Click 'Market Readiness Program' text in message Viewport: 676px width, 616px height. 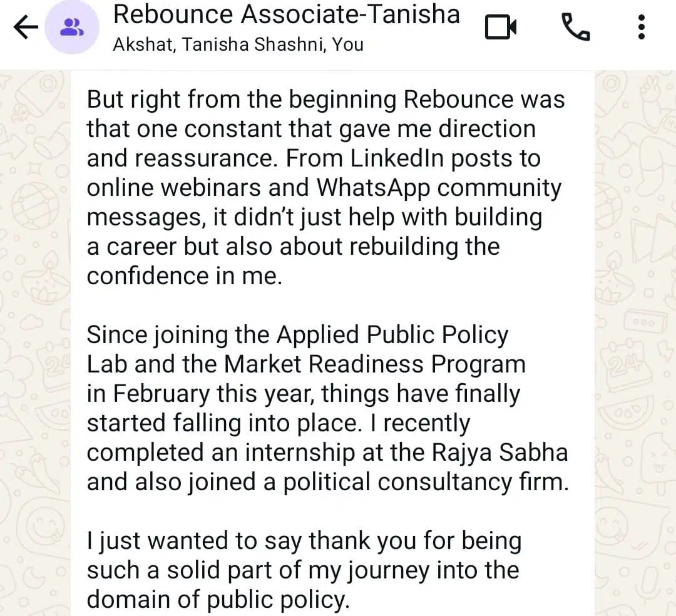click(x=375, y=364)
